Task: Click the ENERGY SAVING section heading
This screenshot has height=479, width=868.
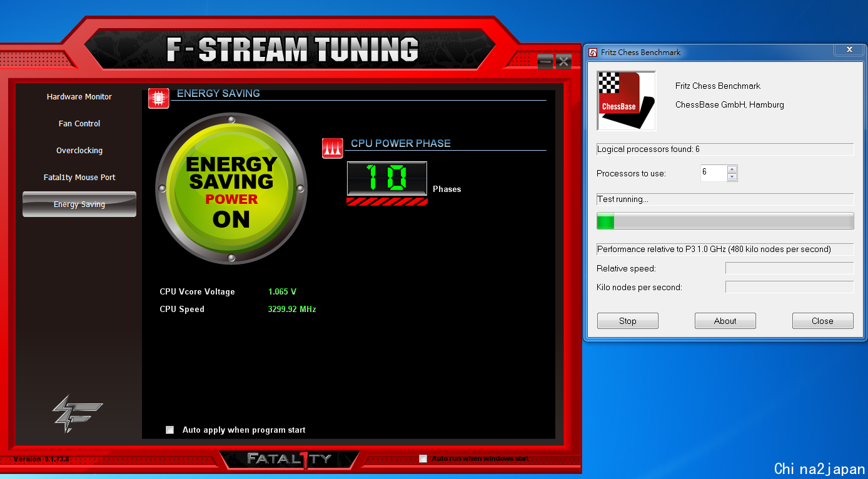Action: pyautogui.click(x=218, y=93)
